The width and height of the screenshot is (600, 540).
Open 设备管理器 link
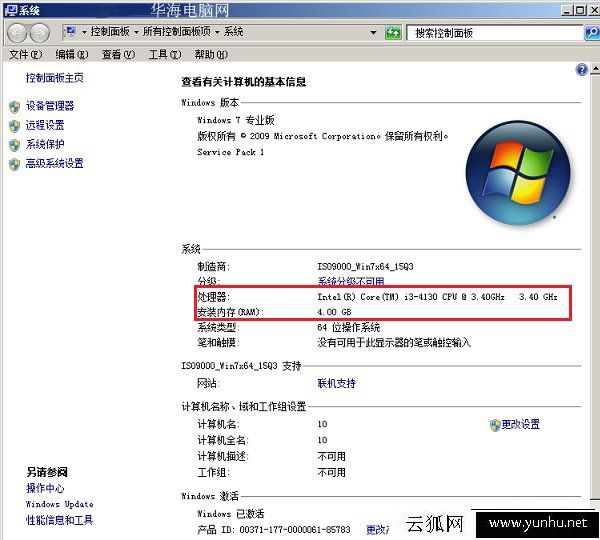coord(50,106)
